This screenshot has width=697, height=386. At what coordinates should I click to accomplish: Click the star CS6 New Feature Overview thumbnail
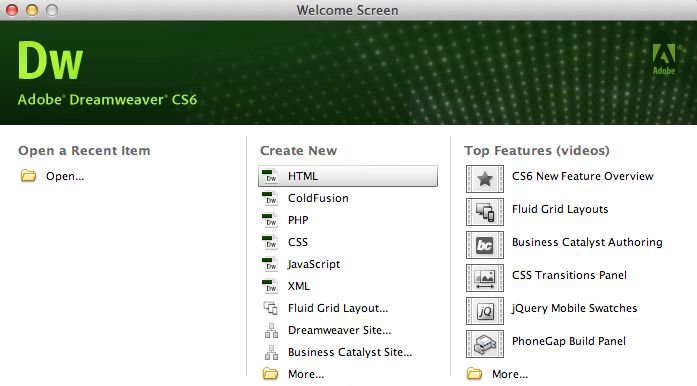click(485, 179)
